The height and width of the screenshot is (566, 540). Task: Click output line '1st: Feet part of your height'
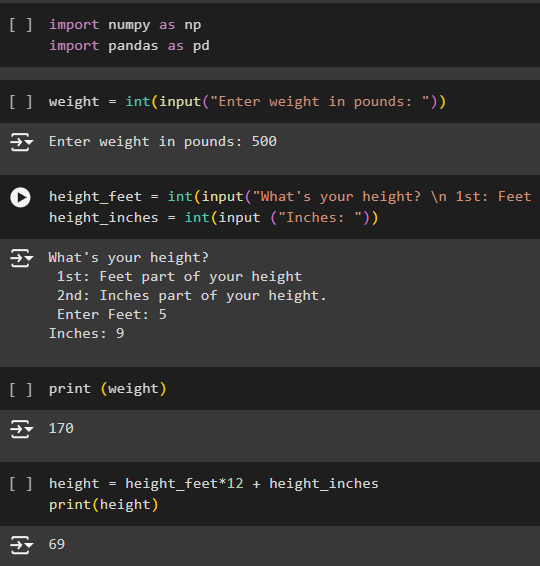tap(179, 277)
